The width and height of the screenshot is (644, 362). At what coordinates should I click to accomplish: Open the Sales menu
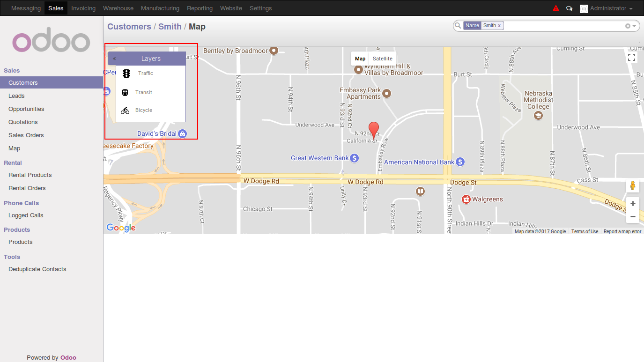click(x=56, y=8)
